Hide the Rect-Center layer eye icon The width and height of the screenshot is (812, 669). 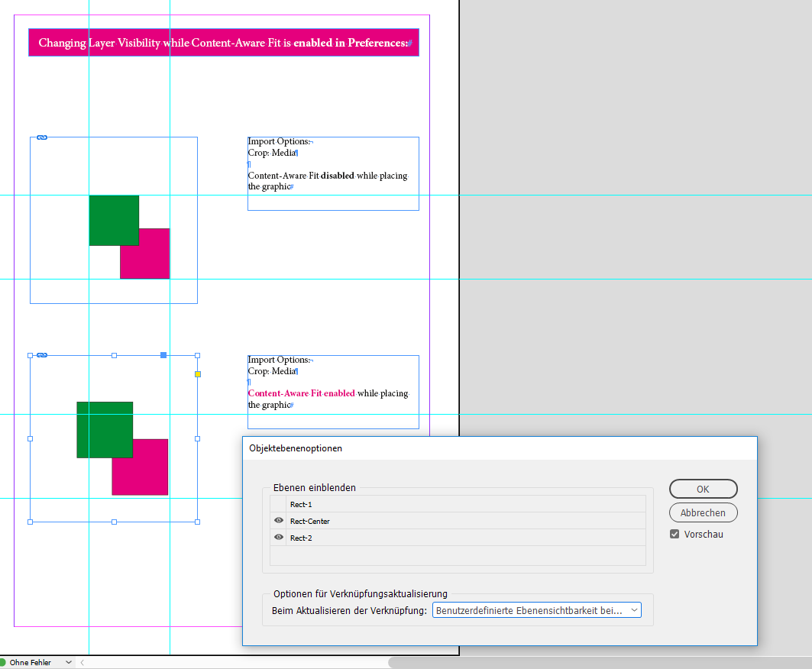(x=279, y=520)
